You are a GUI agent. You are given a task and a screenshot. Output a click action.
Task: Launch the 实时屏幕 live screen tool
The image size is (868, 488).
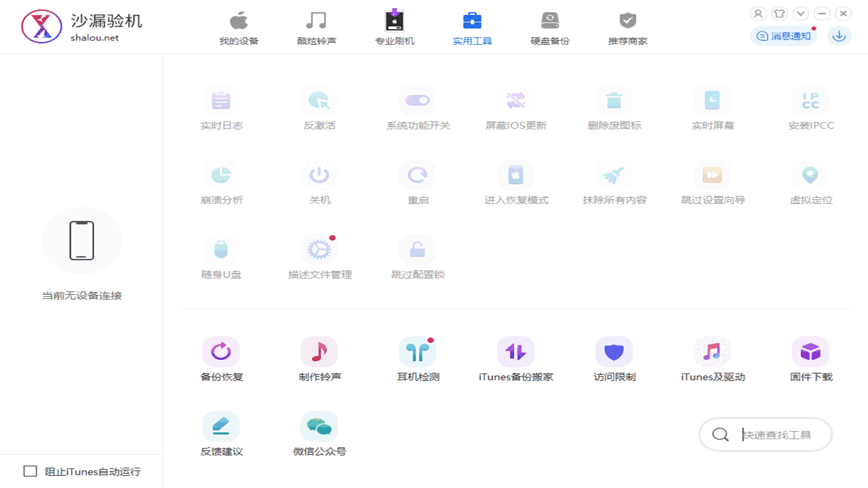point(713,108)
